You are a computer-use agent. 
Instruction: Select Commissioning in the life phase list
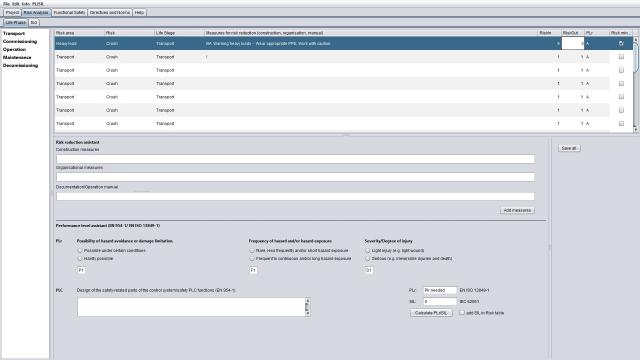click(20, 42)
